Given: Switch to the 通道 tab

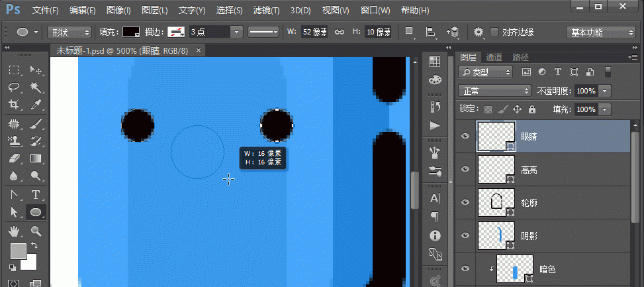Looking at the screenshot, I should (494, 58).
